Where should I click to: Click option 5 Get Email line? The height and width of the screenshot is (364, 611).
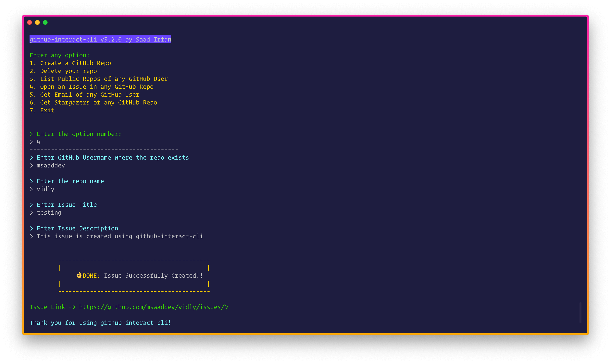(84, 95)
